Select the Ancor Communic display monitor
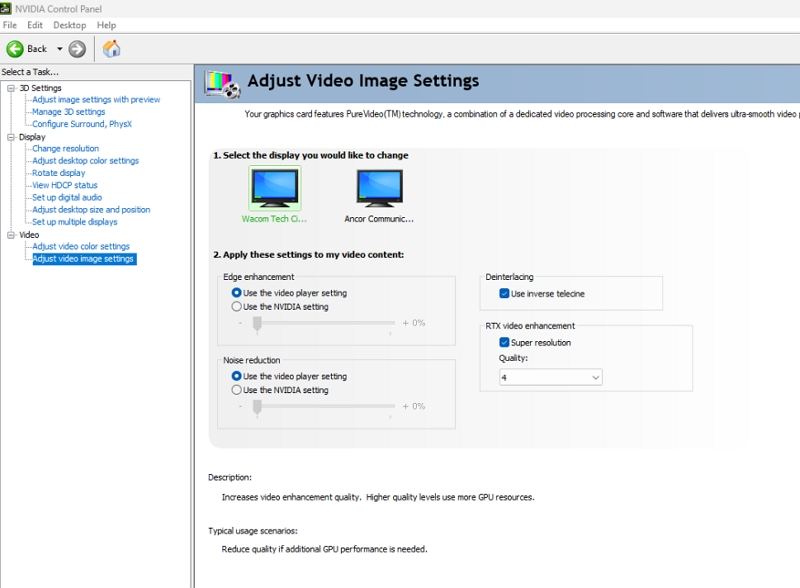This screenshot has height=588, width=800. [x=380, y=188]
